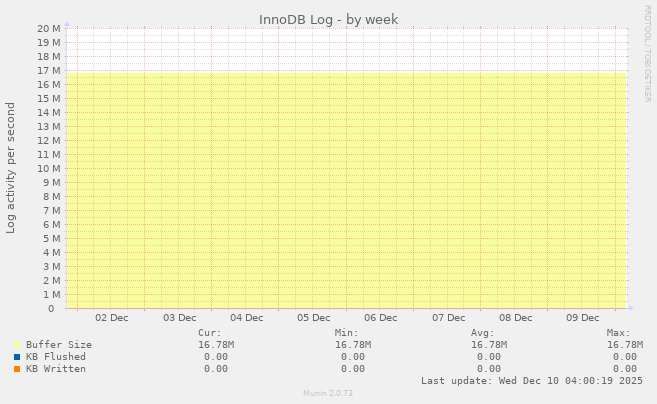Click the 'Cur:' column header
Screen dimensions: 657x404
[210, 333]
